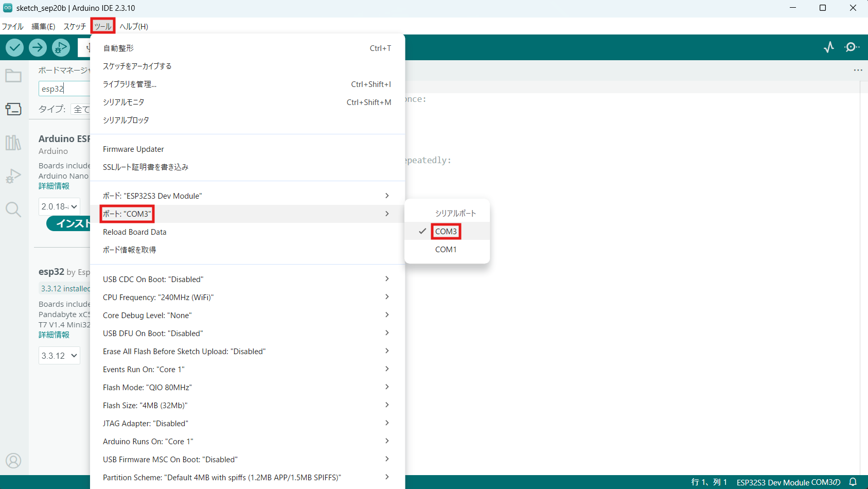This screenshot has height=489, width=868.
Task: Click the Verify (checkmark) toolbar button
Action: (15, 47)
